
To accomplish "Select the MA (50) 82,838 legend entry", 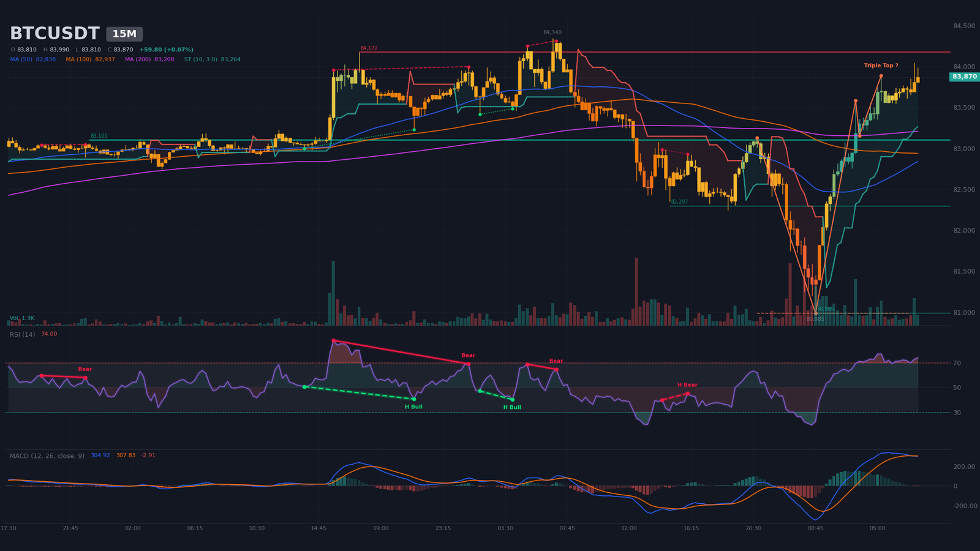I will pyautogui.click(x=33, y=59).
